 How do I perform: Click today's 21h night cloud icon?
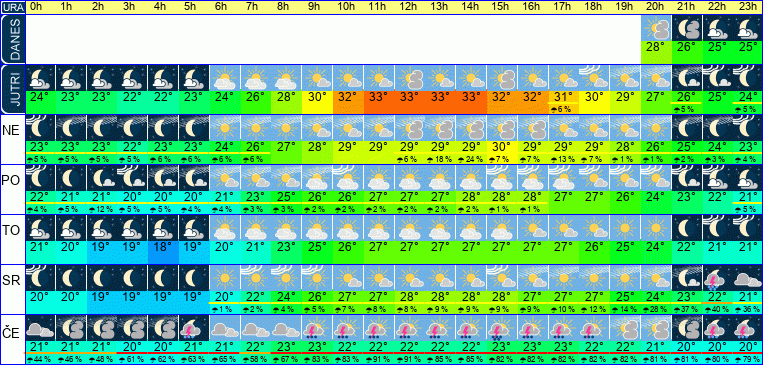tap(687, 28)
